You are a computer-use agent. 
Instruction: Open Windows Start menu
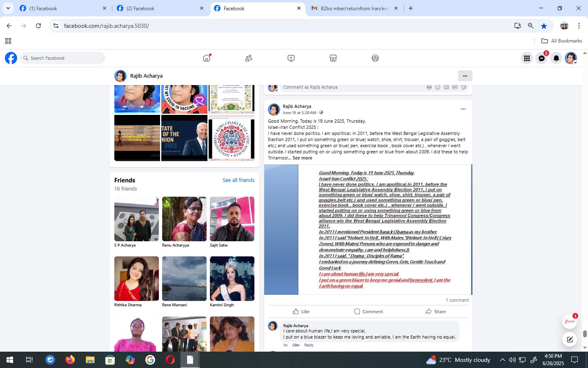pyautogui.click(x=9, y=360)
